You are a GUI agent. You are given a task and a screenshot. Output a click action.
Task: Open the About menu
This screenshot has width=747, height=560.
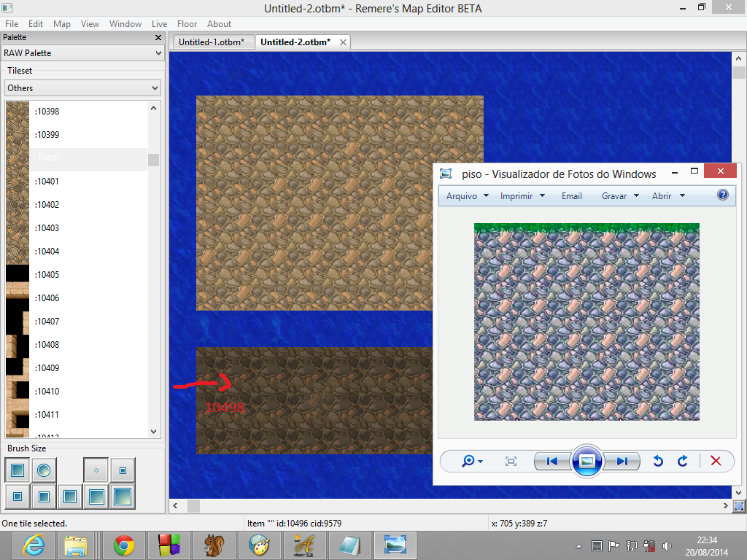point(219,24)
